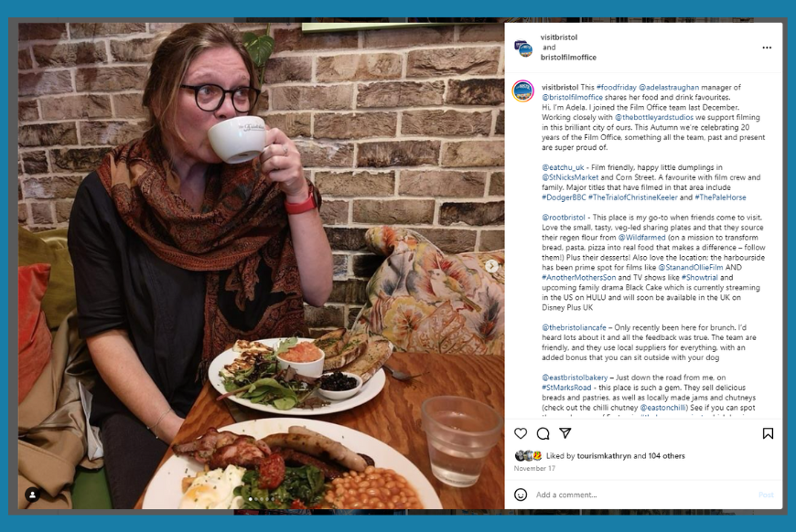
Task: View 104 others who liked post
Action: click(667, 456)
